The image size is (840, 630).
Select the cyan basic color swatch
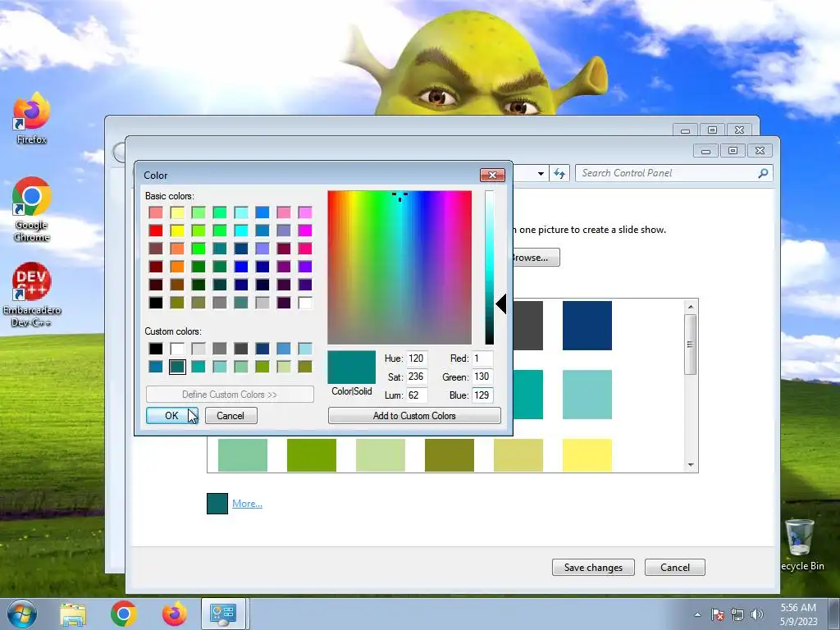[241, 231]
